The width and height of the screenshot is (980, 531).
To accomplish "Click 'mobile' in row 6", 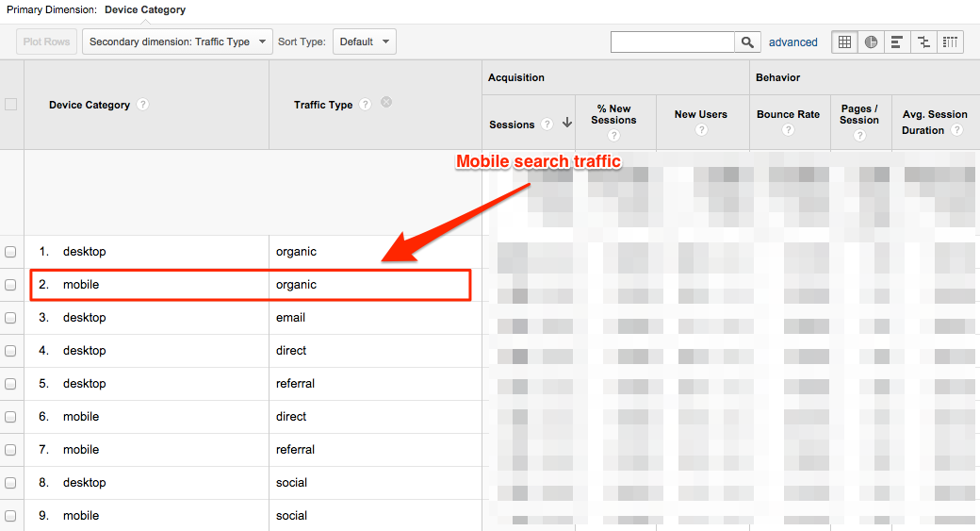I will pyautogui.click(x=81, y=417).
